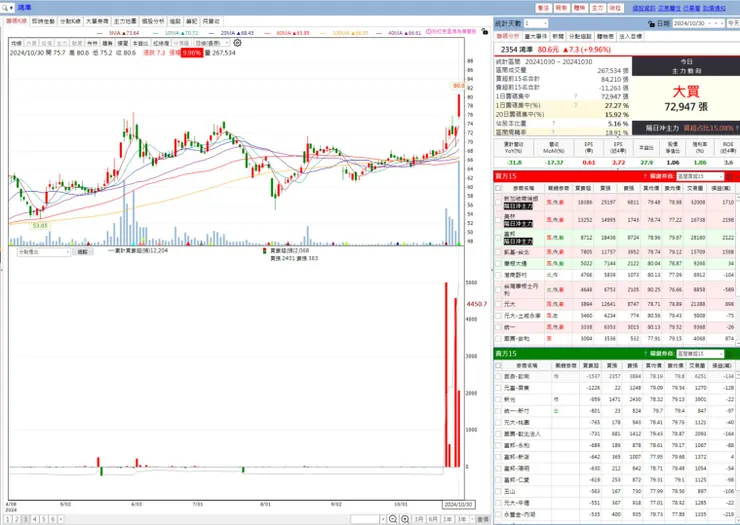Click the 今天 button

(x=733, y=23)
